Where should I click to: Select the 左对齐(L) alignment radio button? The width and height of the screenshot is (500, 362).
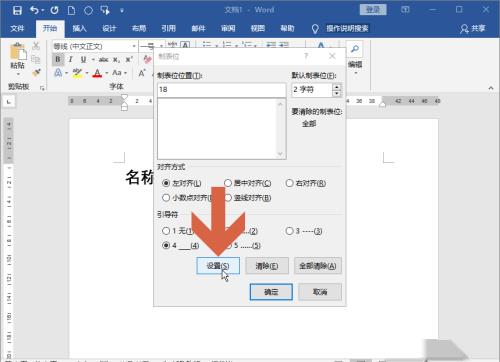pyautogui.click(x=166, y=183)
